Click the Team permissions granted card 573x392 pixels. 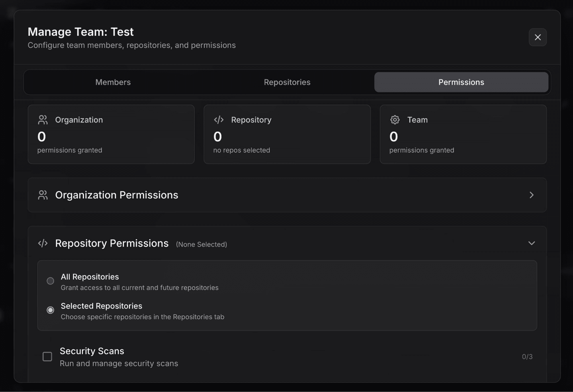[x=463, y=134]
